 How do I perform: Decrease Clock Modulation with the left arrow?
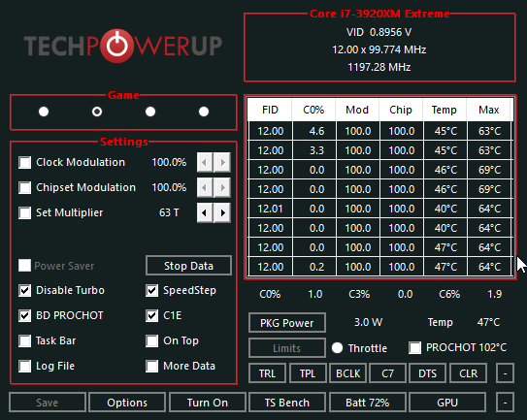click(205, 162)
